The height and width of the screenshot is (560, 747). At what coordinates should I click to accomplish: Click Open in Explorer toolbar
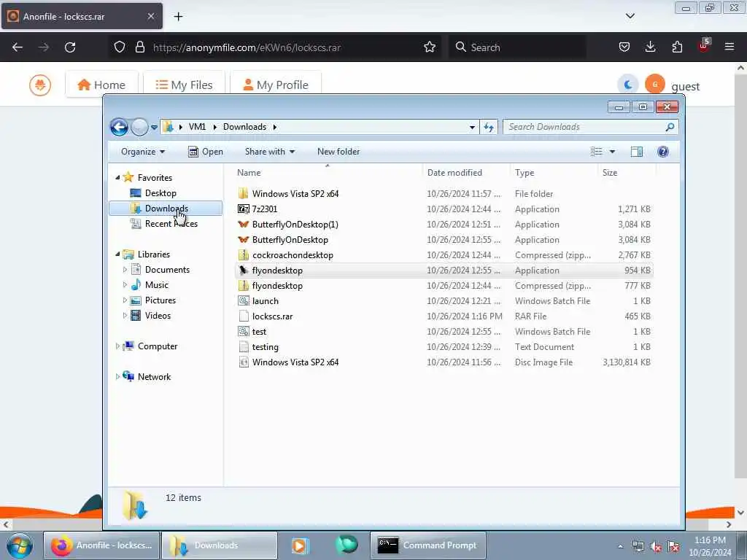coord(206,152)
